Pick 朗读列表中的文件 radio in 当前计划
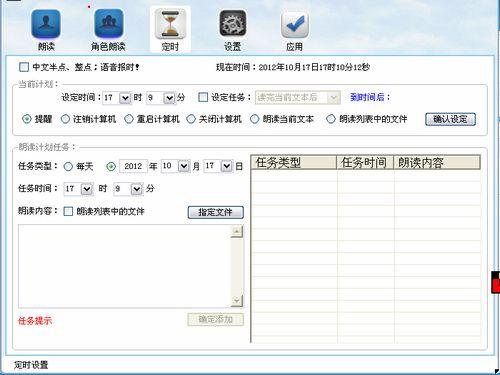Image resolution: width=500 pixels, height=375 pixels. click(x=331, y=119)
